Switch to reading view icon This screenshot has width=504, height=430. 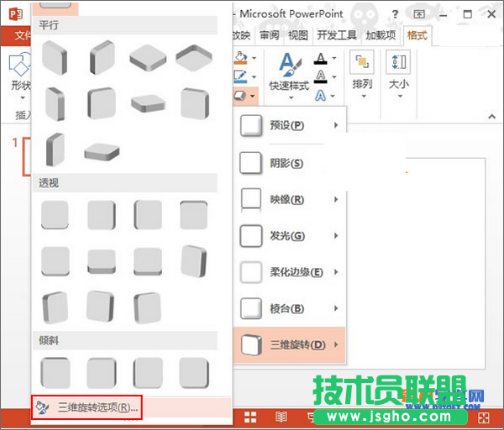point(281,417)
